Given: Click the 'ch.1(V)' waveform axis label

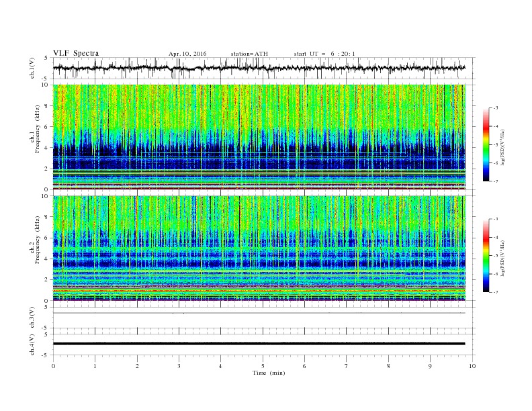Looking at the screenshot, I should 32,68.
